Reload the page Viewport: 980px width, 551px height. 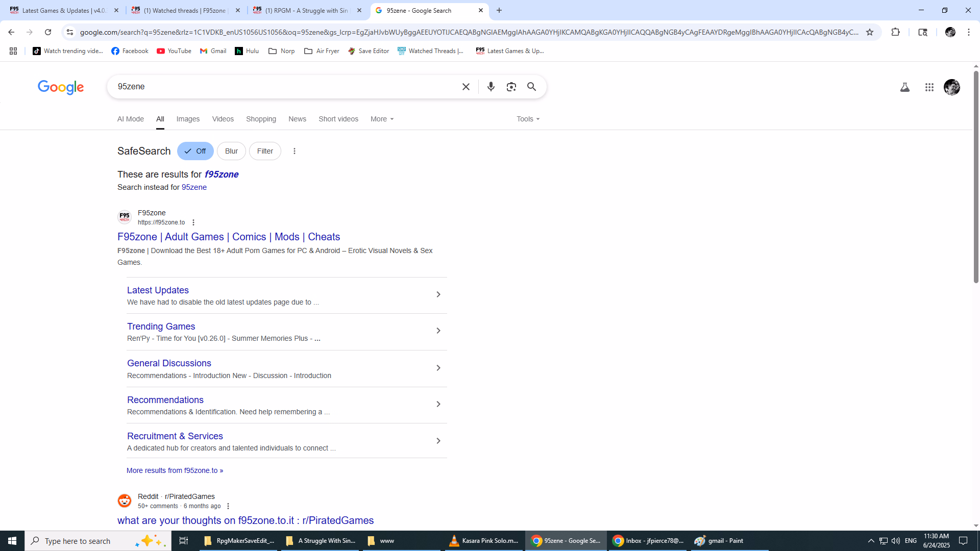[x=48, y=32]
